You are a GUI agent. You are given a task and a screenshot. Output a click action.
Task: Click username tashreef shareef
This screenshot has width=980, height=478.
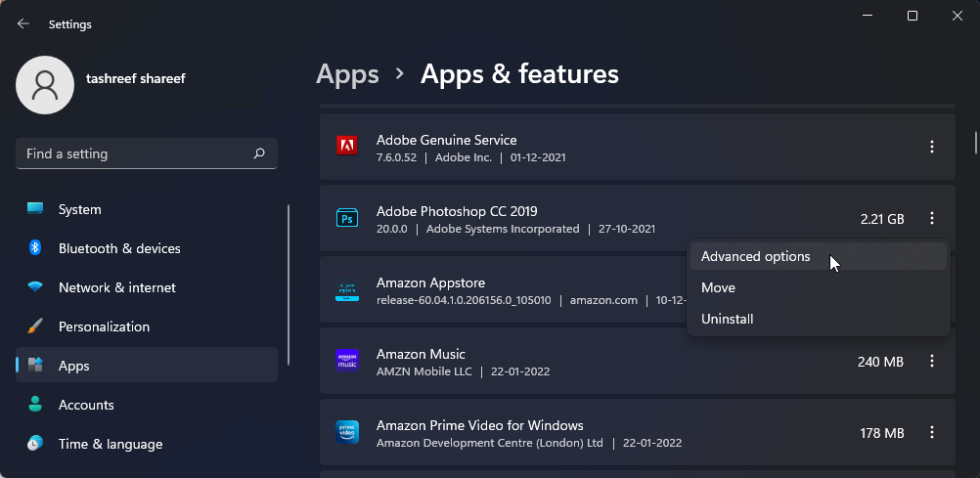pyautogui.click(x=136, y=79)
